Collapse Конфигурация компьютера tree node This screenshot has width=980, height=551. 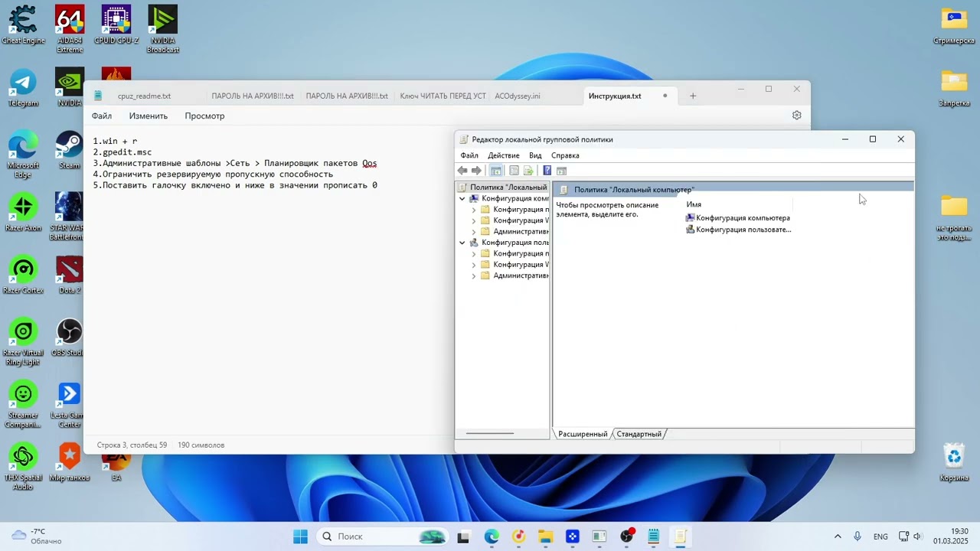tap(462, 198)
